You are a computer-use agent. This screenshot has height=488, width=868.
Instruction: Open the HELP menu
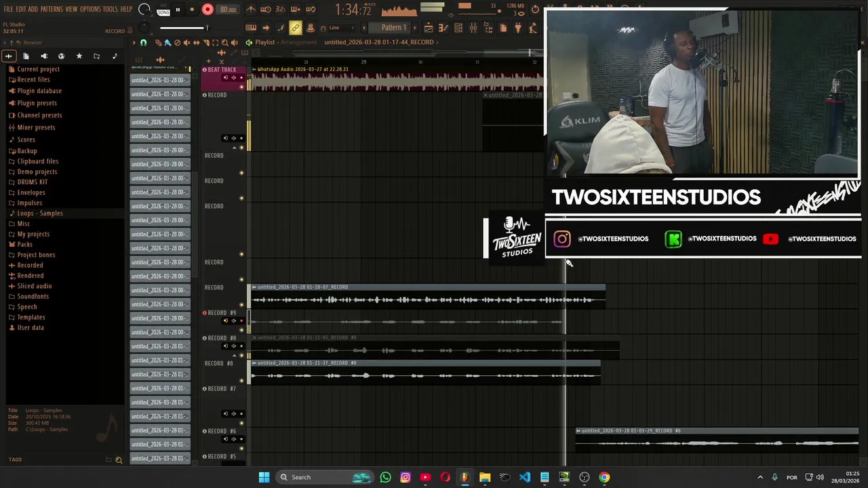point(127,9)
